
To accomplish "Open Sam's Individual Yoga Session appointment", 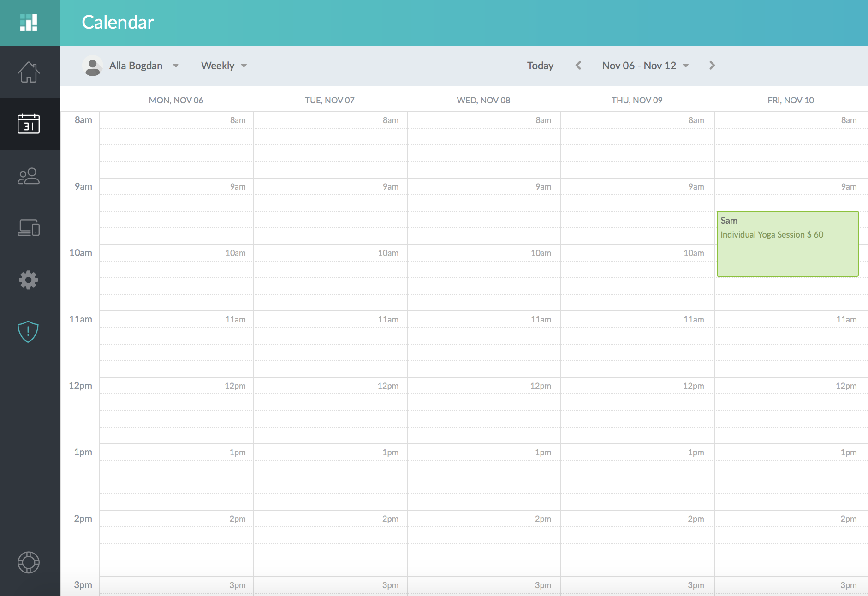I will tap(787, 244).
